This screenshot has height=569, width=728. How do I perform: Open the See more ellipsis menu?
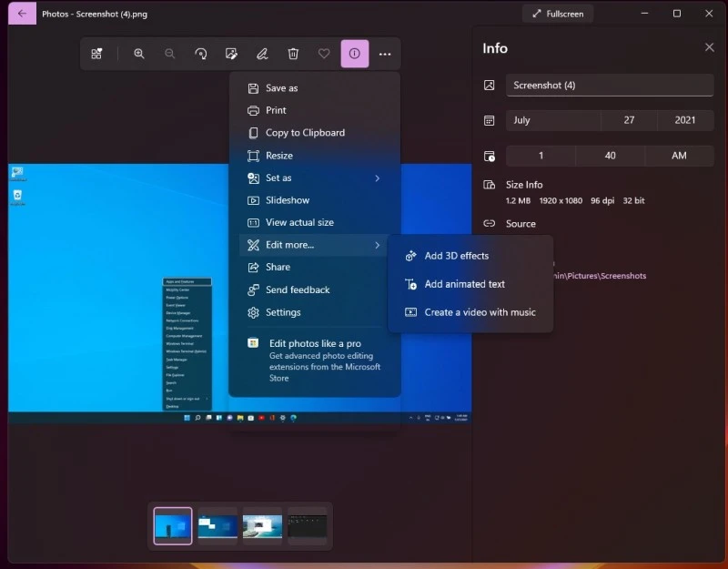coord(385,54)
